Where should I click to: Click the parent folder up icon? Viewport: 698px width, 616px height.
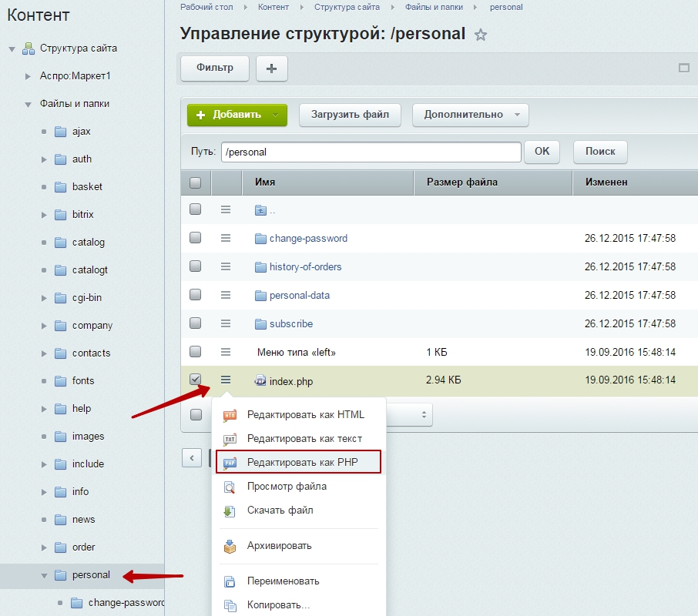260,209
